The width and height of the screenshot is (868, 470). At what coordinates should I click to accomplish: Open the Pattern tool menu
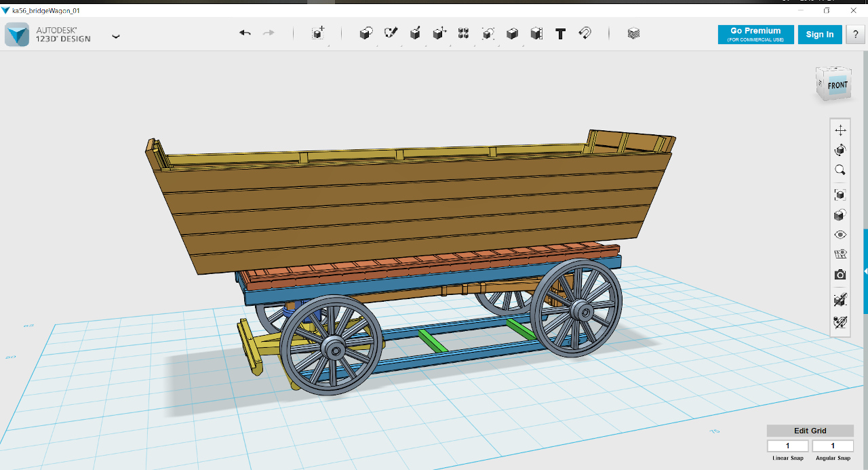[464, 33]
